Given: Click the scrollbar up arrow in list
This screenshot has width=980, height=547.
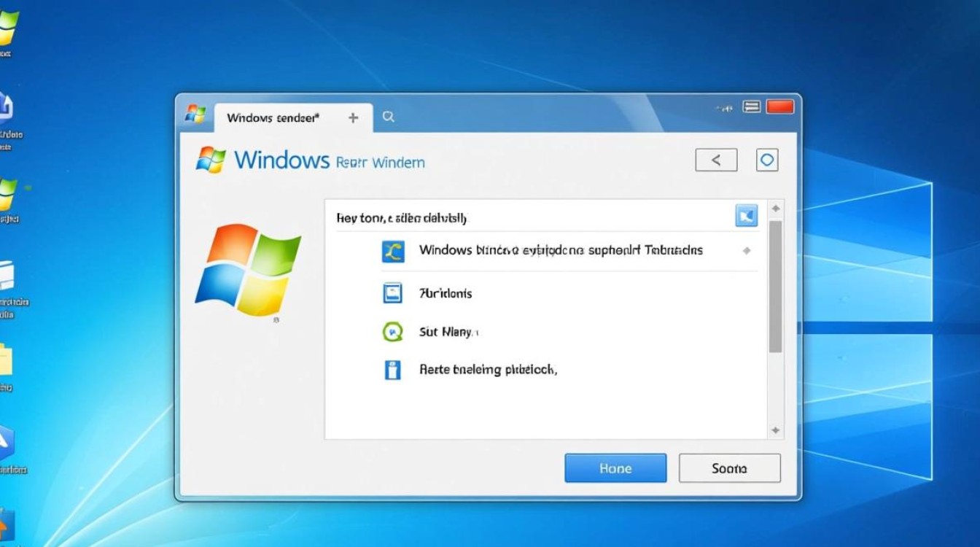Looking at the screenshot, I should [x=775, y=209].
